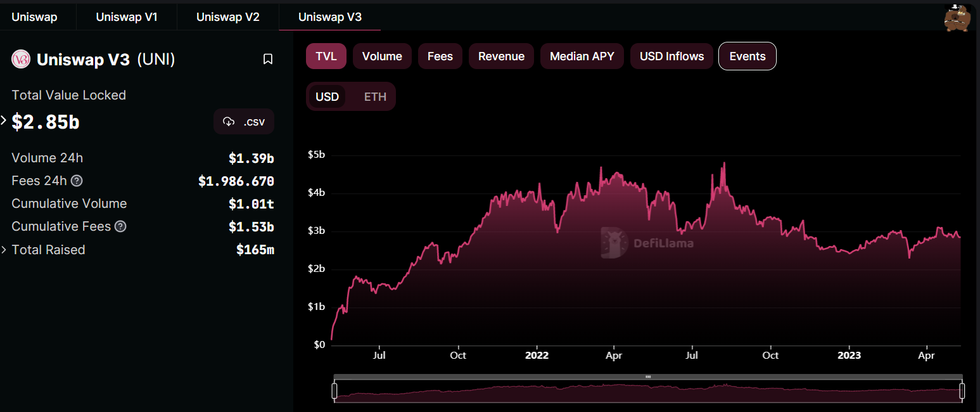Toggle the USD Inflows chart series
Image resolution: width=980 pixels, height=412 pixels.
tap(671, 56)
